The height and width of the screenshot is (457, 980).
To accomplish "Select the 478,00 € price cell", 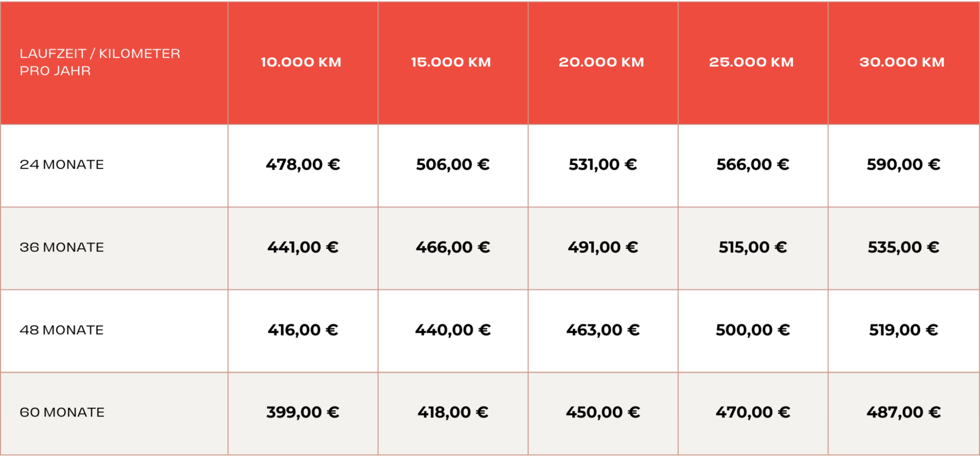I will point(303,165).
